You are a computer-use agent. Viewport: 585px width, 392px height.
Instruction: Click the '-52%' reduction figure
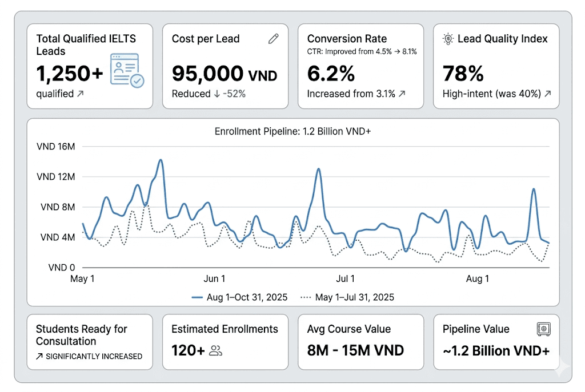pyautogui.click(x=234, y=94)
